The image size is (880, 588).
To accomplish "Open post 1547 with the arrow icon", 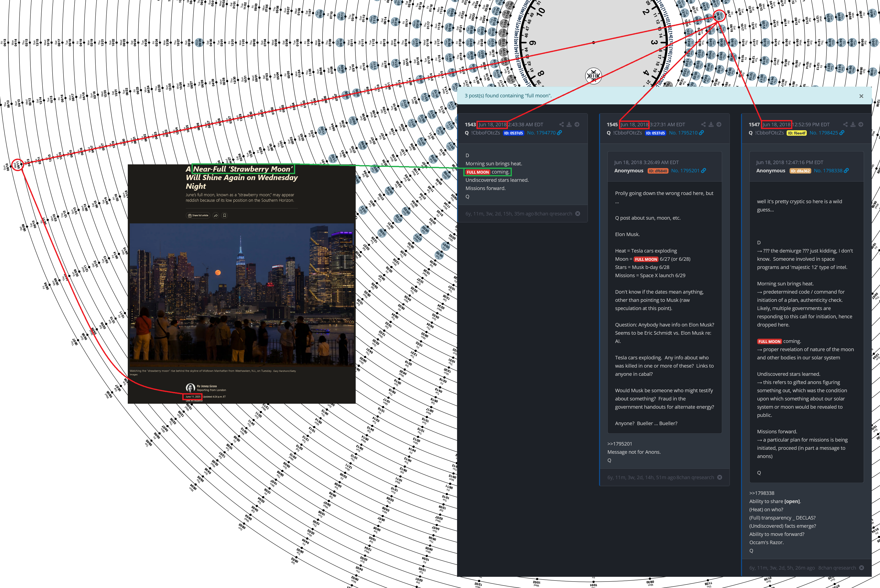I will pos(861,125).
